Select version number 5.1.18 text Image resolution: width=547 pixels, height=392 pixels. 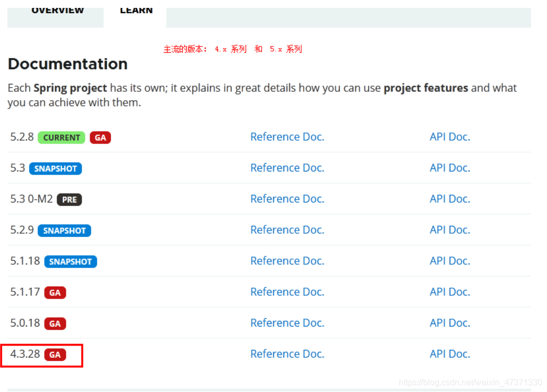(25, 261)
